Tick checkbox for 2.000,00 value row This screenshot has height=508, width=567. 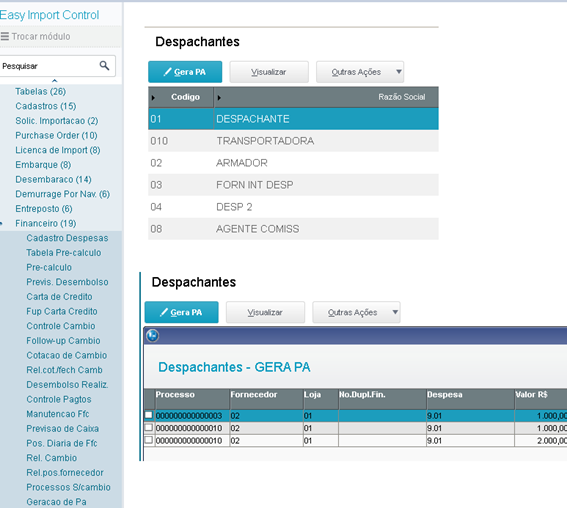(x=149, y=440)
